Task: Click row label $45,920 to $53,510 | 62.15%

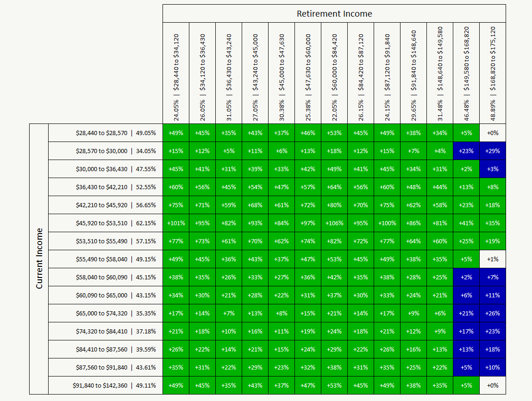Action: 106,223
